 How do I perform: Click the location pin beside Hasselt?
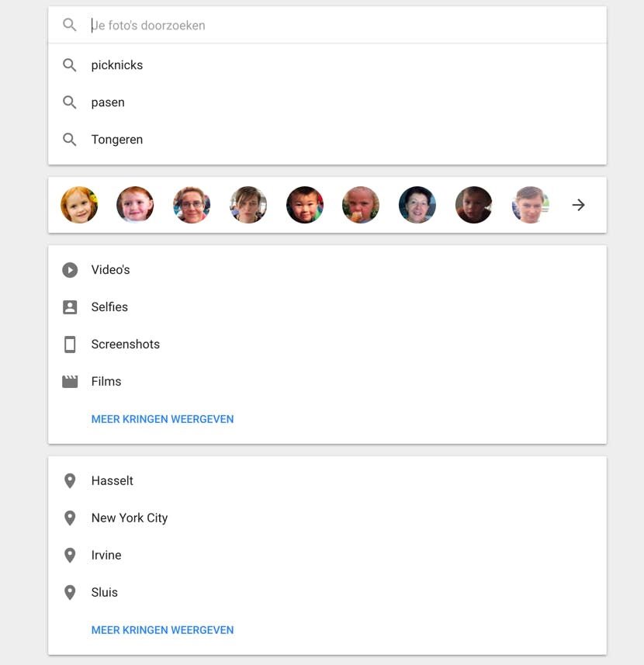(x=70, y=481)
